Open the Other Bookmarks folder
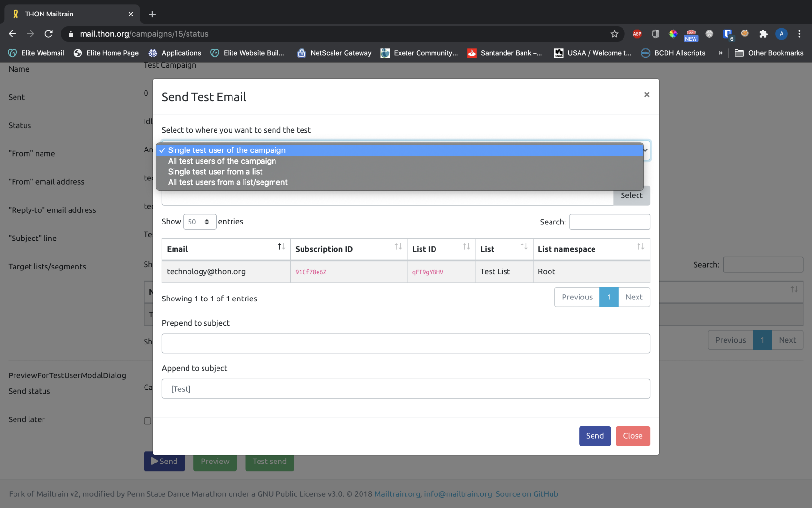The image size is (812, 508). coord(769,53)
